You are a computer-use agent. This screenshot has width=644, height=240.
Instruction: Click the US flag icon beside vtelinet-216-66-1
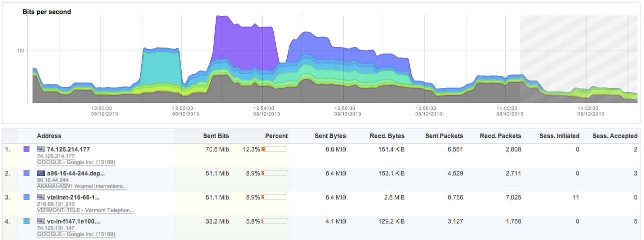[41, 197]
